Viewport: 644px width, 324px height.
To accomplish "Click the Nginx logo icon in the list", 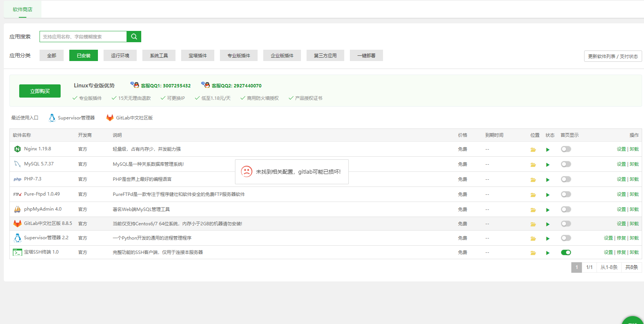I will click(17, 149).
